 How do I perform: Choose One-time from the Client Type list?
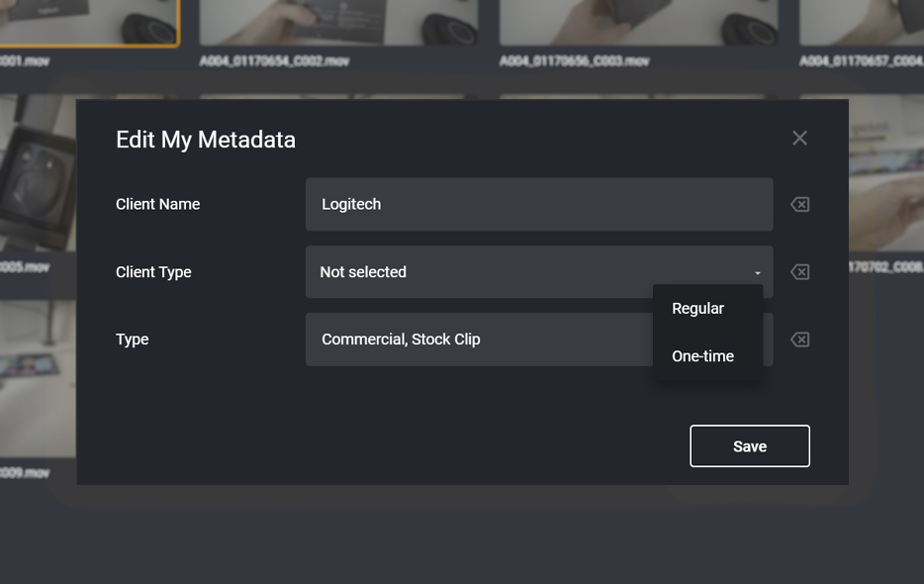[x=703, y=356]
